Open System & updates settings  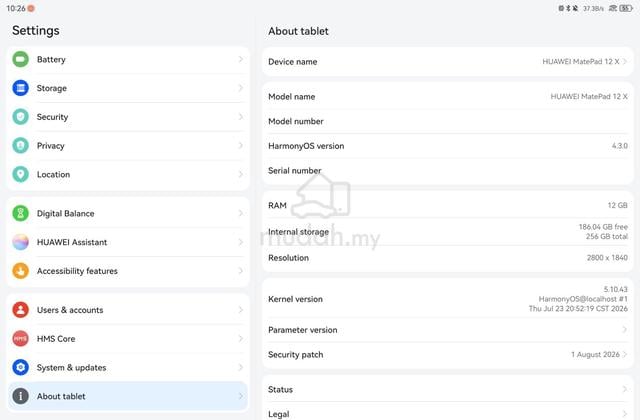pos(127,367)
